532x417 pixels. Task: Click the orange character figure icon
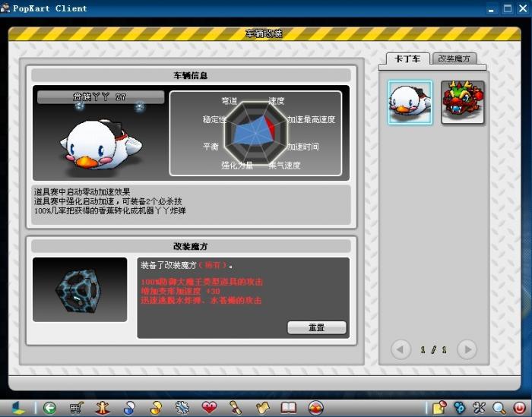coord(103,408)
